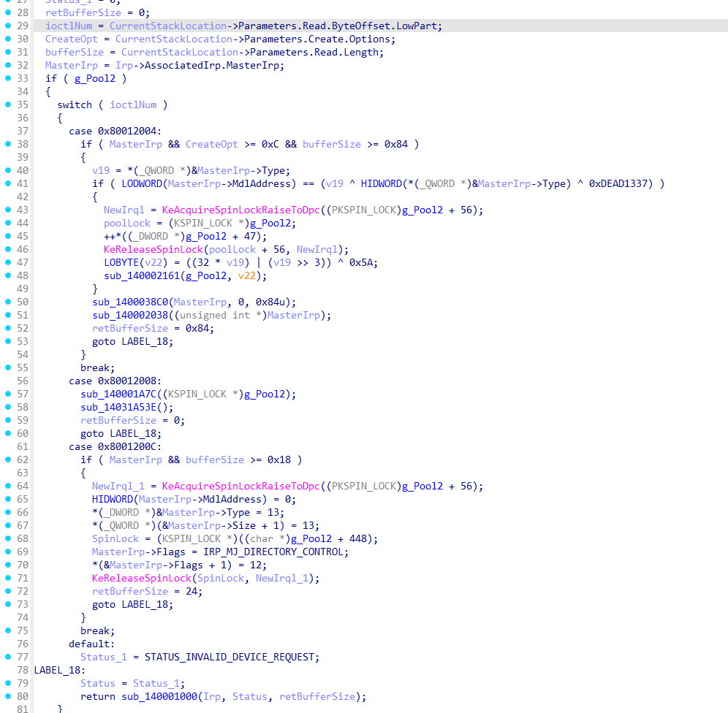728x713 pixels.
Task: Click KeAcquireSpinLockRaiseToDpc on line 43
Action: pyautogui.click(x=241, y=210)
